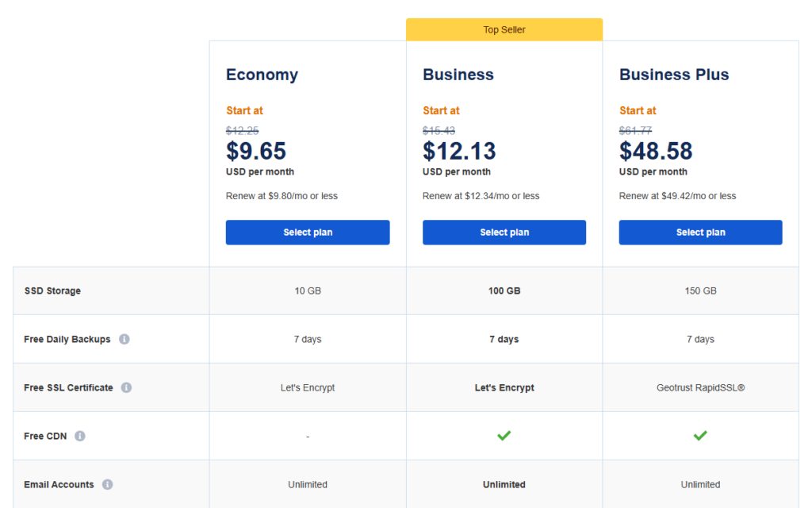Select plan button for Economy
The width and height of the screenshot is (812, 508).
[x=308, y=233]
